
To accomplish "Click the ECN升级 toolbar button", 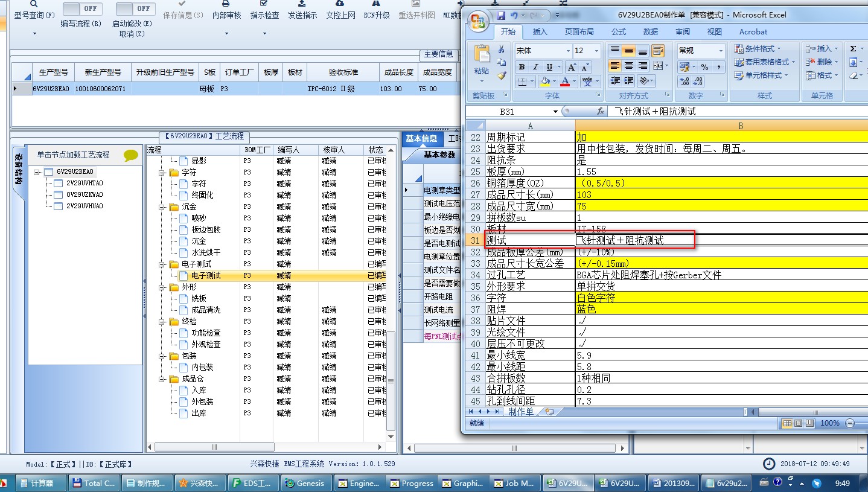I will 377,10.
